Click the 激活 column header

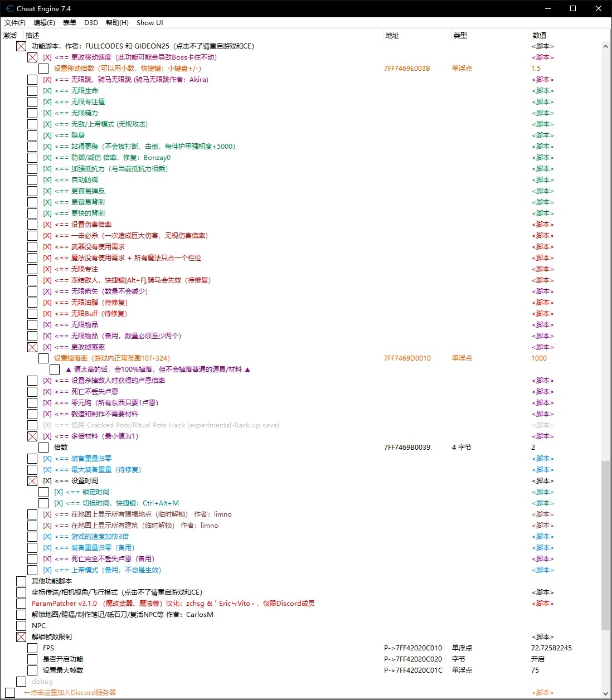point(10,35)
